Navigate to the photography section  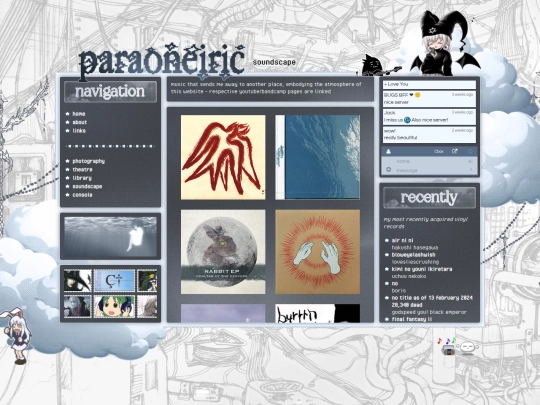click(x=89, y=161)
